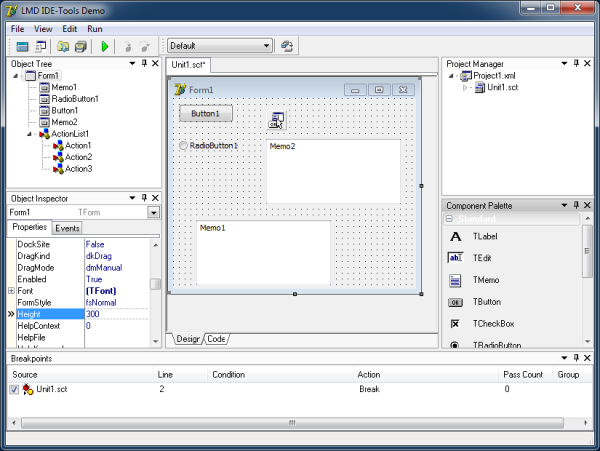Click the green Run play toolbar icon
Image resolution: width=600 pixels, height=451 pixels.
[x=105, y=46]
